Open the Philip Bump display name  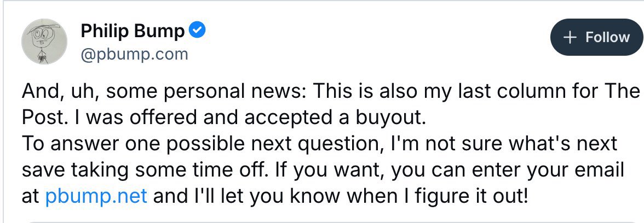[x=133, y=31]
